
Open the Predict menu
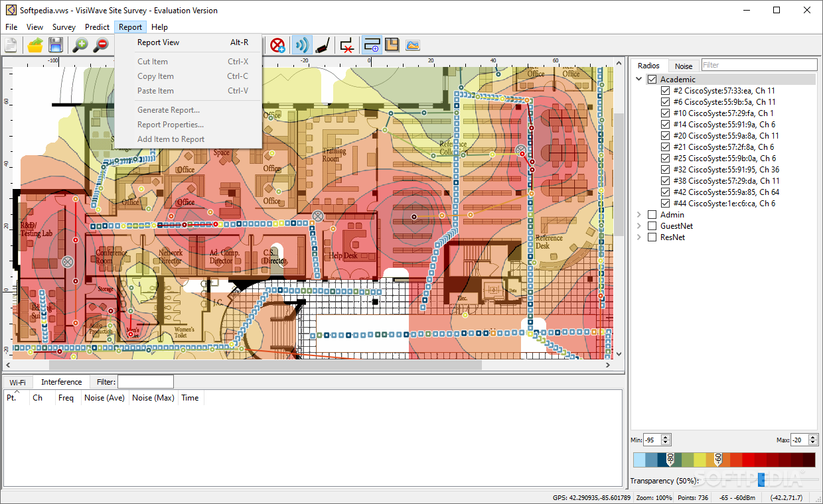click(98, 27)
